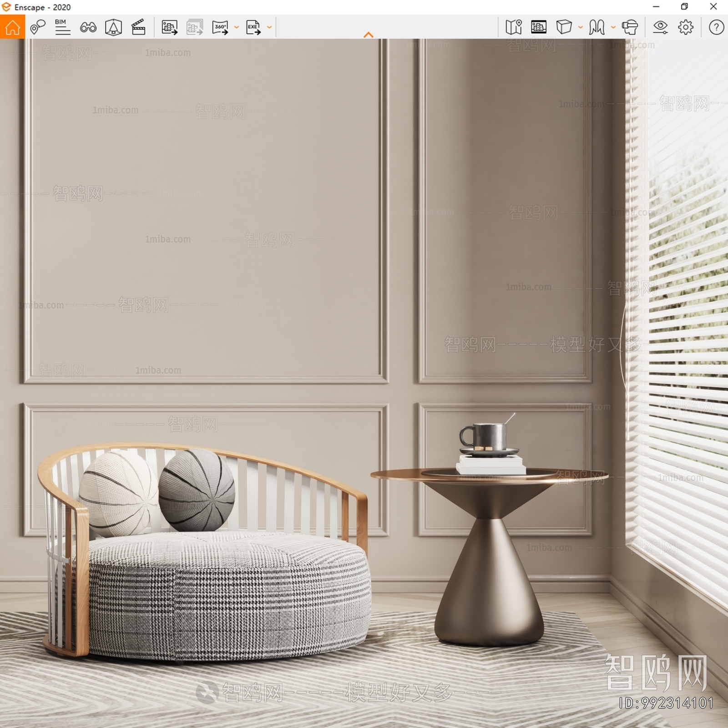The height and width of the screenshot is (728, 728).
Task: Click the Batch Rendering icon
Action: (x=195, y=27)
